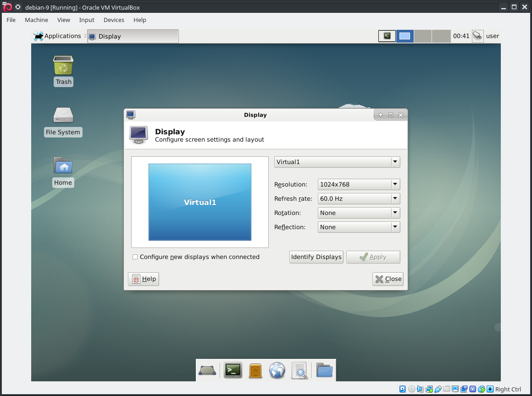532x396 pixels.
Task: Click the file manager cabinet icon in dock
Action: coord(255,370)
